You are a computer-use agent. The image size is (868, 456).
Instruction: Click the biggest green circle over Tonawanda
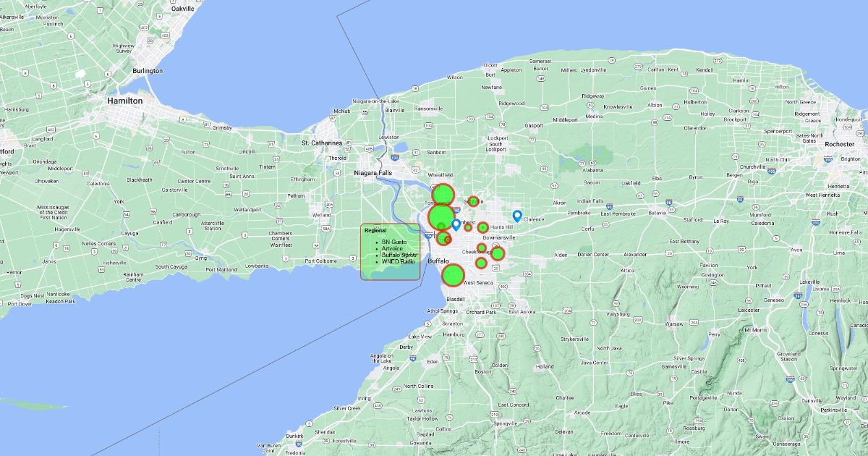tap(440, 217)
